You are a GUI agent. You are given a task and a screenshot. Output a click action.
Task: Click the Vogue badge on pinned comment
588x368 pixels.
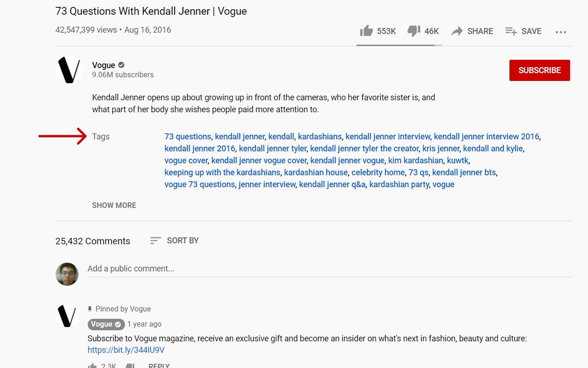click(106, 324)
